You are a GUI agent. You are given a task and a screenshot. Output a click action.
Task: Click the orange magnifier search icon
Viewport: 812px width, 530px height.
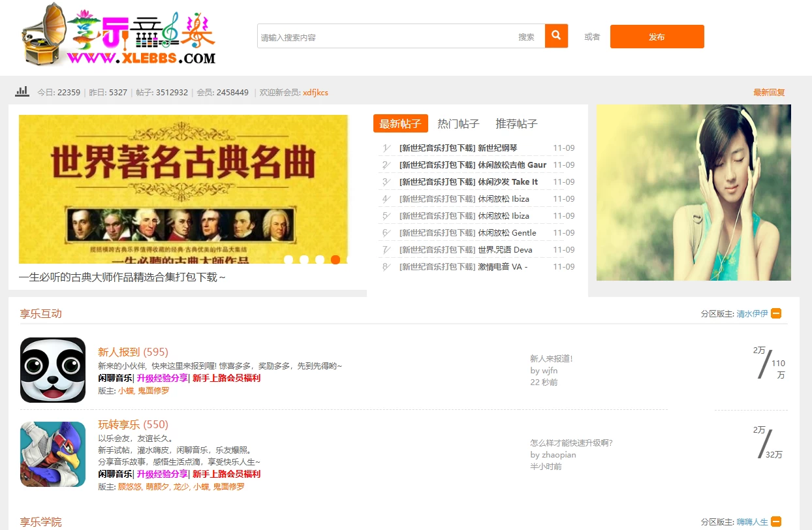pos(556,36)
